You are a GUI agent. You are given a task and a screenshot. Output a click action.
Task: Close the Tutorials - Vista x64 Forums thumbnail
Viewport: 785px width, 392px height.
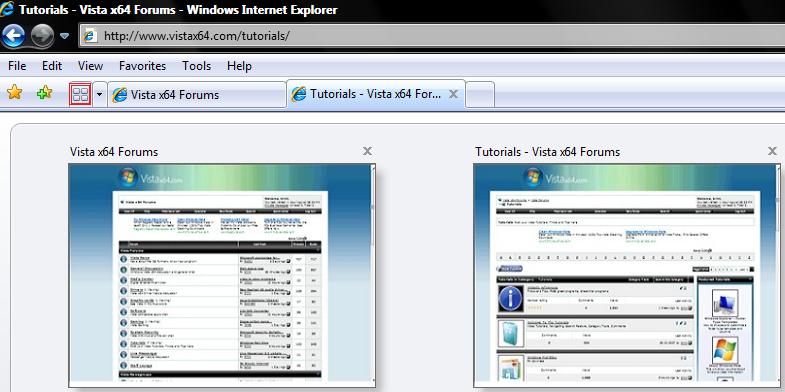click(x=772, y=151)
